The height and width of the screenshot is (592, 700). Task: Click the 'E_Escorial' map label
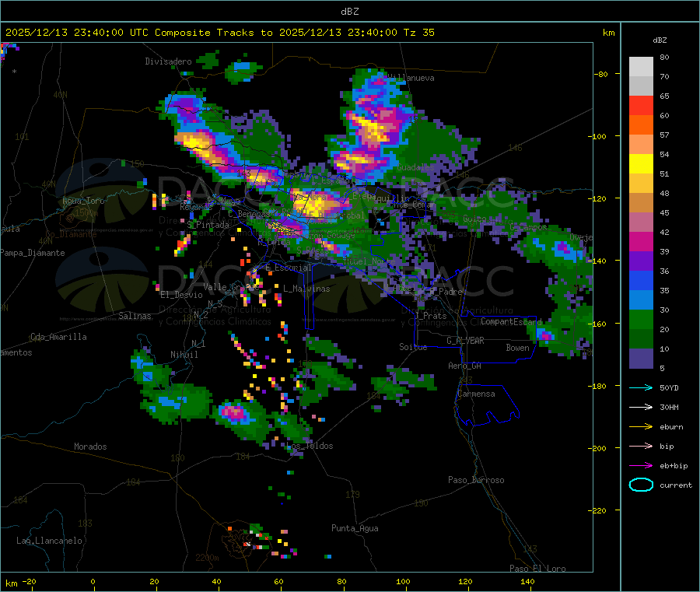[x=289, y=268]
